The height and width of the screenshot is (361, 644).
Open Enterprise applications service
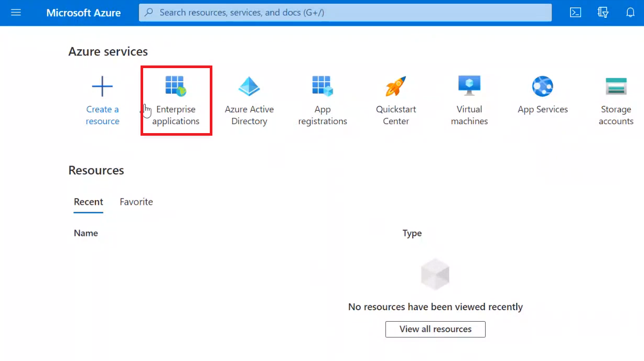pos(176,100)
